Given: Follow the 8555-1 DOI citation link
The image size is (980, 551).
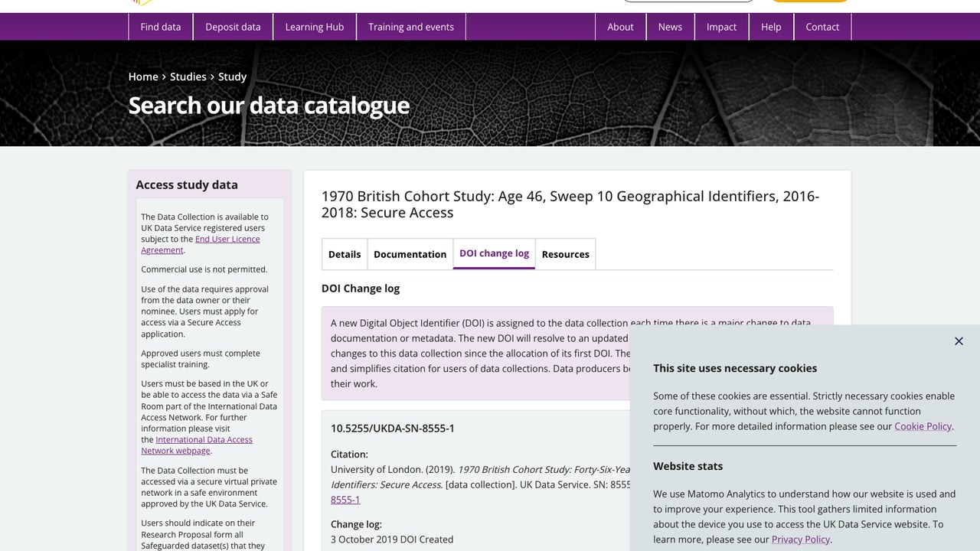Looking at the screenshot, I should tap(345, 500).
